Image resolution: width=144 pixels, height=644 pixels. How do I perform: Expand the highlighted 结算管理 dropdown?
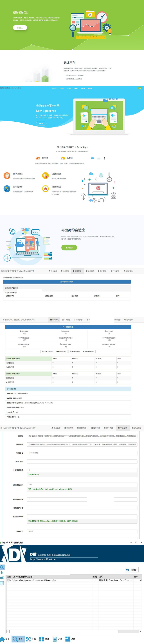coord(77,271)
